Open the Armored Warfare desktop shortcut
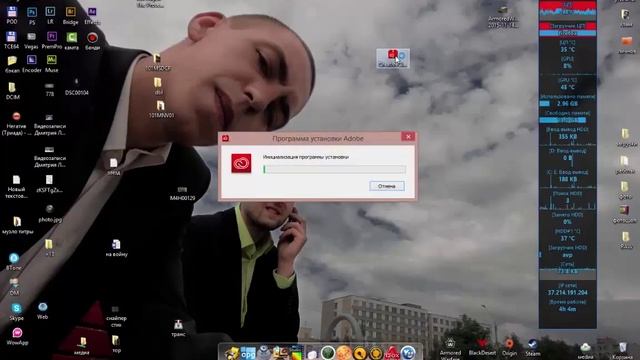The width and height of the screenshot is (640, 360). [450, 349]
